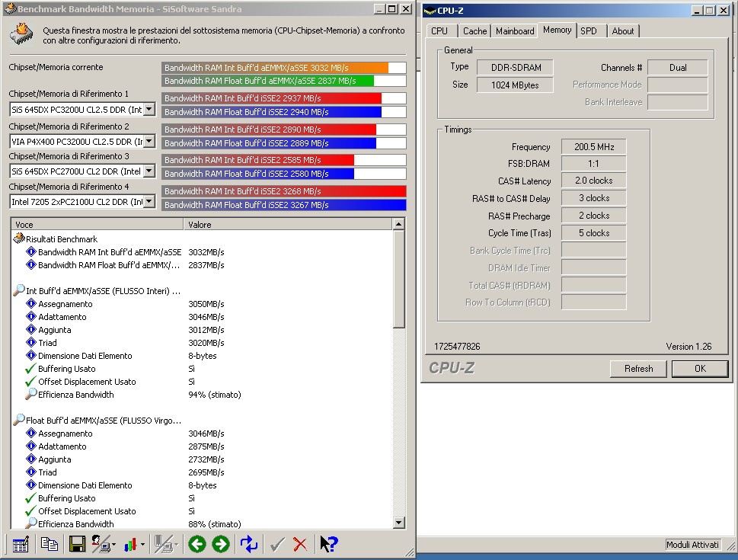Click the results list scroll down arrow

(x=398, y=523)
